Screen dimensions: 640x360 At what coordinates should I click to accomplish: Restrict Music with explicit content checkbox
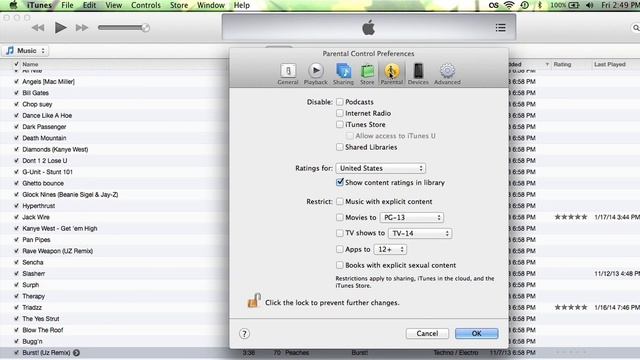339,201
